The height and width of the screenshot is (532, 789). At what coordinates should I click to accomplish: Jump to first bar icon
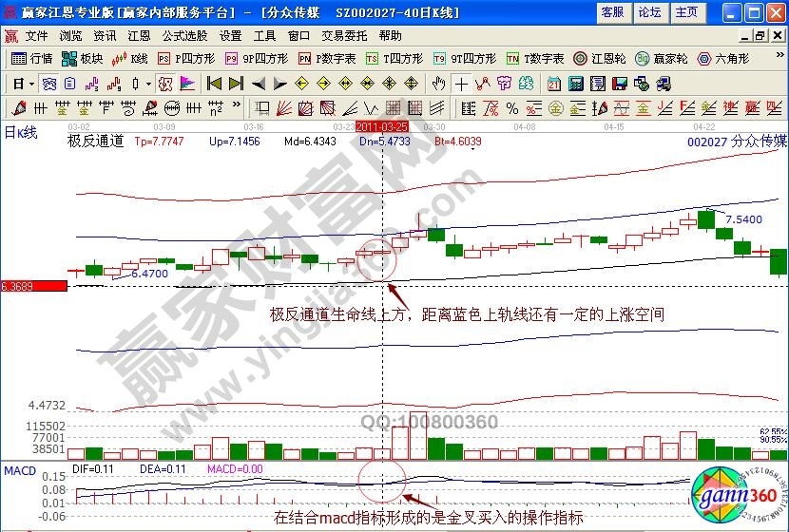tap(214, 84)
